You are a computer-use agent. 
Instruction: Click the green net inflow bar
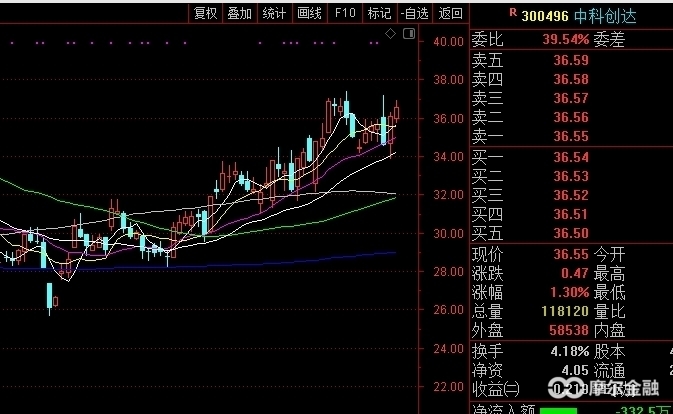click(x=557, y=409)
